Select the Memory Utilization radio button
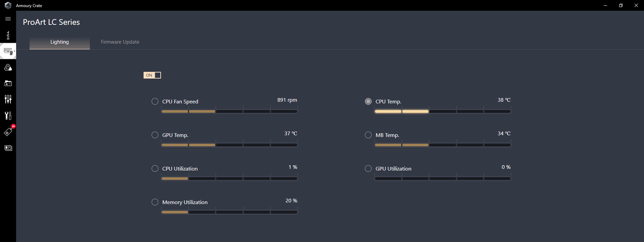 pyautogui.click(x=155, y=202)
